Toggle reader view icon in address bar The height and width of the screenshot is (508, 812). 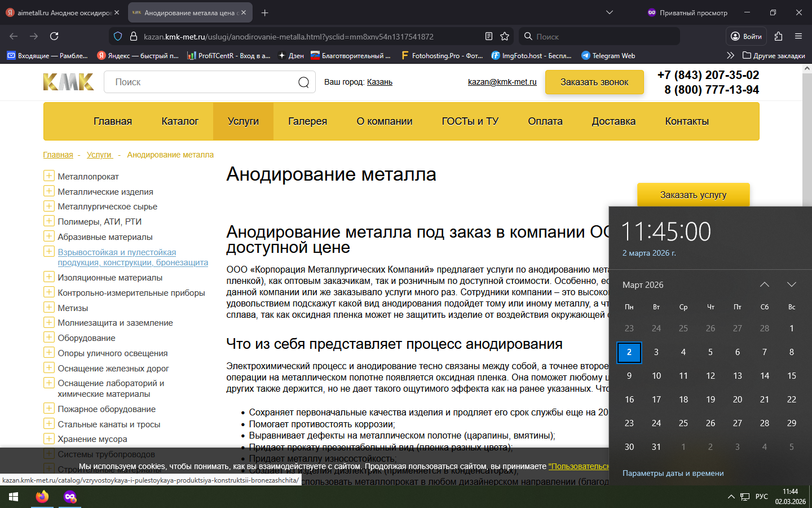(489, 36)
